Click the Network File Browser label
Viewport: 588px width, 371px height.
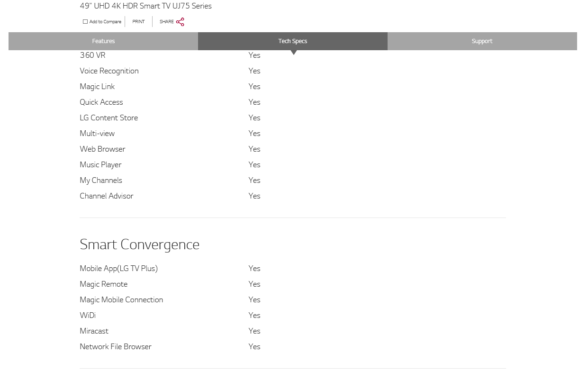click(115, 347)
